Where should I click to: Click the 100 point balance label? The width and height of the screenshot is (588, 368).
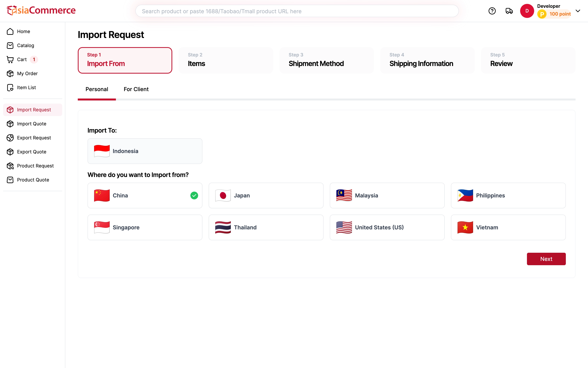[560, 14]
